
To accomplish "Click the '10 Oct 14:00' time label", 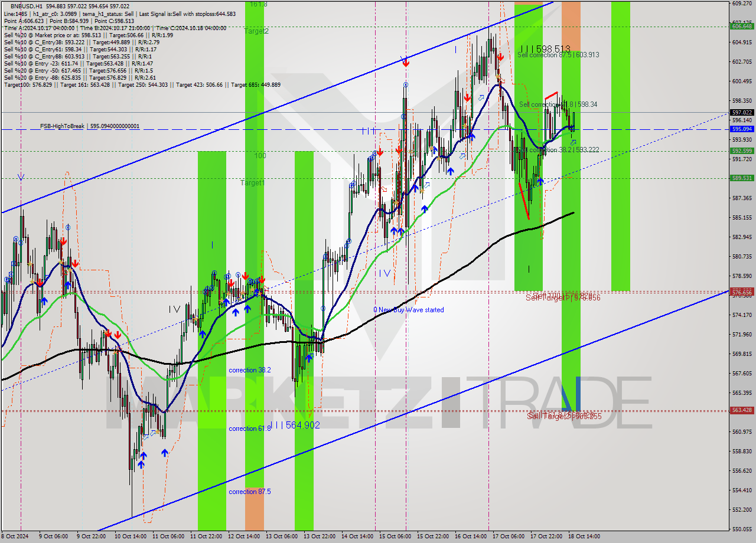I will coord(130,537).
